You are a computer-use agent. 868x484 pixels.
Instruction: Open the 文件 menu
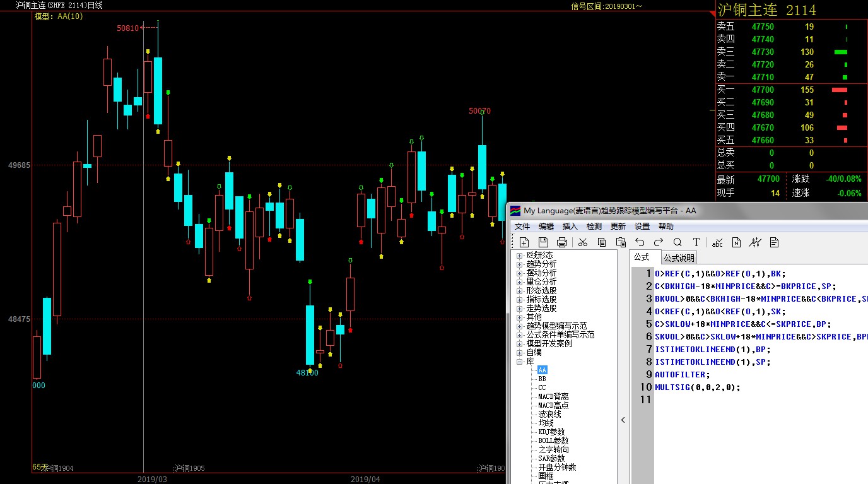coord(522,227)
